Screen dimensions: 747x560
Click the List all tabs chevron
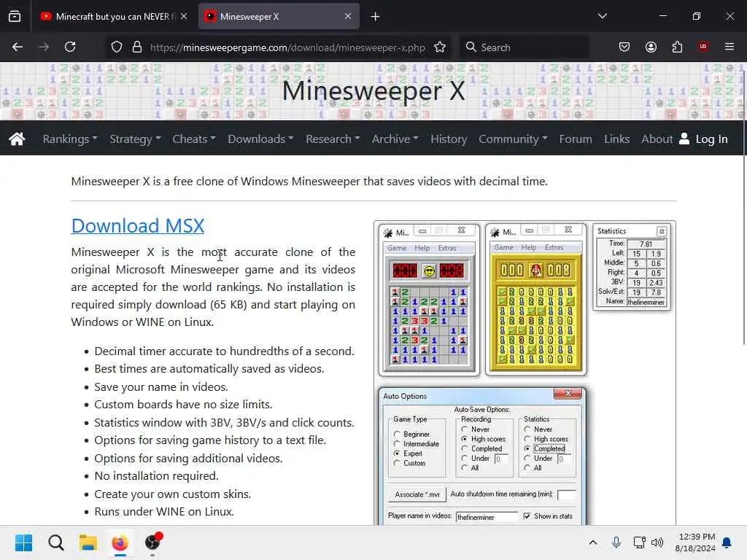coord(602,16)
